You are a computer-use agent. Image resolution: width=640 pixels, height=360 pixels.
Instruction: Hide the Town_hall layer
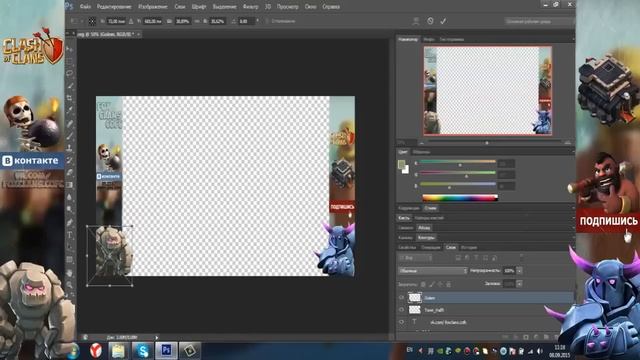[402, 310]
